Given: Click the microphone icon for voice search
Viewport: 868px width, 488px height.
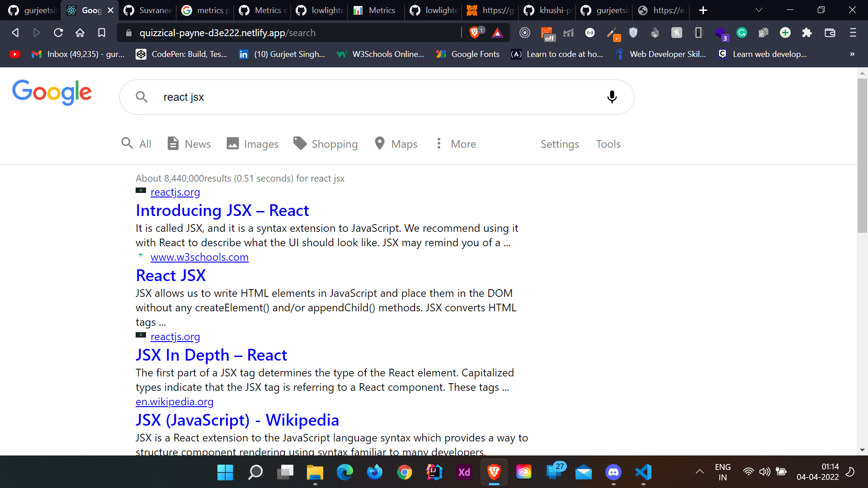Looking at the screenshot, I should pyautogui.click(x=612, y=97).
